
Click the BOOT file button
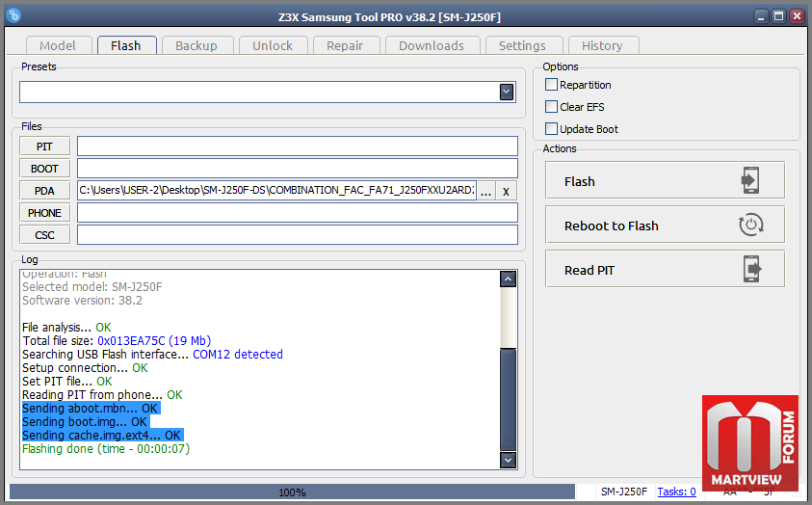tap(44, 169)
